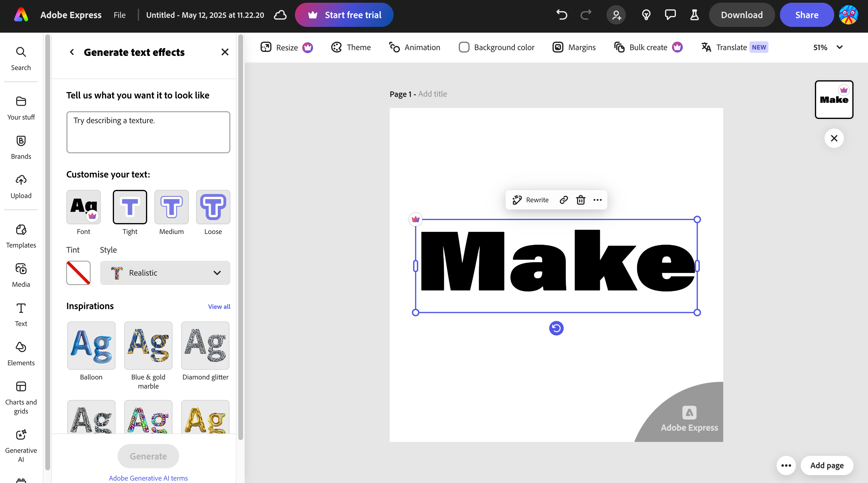
Task: Enable the Background color checkbox
Action: 464,47
